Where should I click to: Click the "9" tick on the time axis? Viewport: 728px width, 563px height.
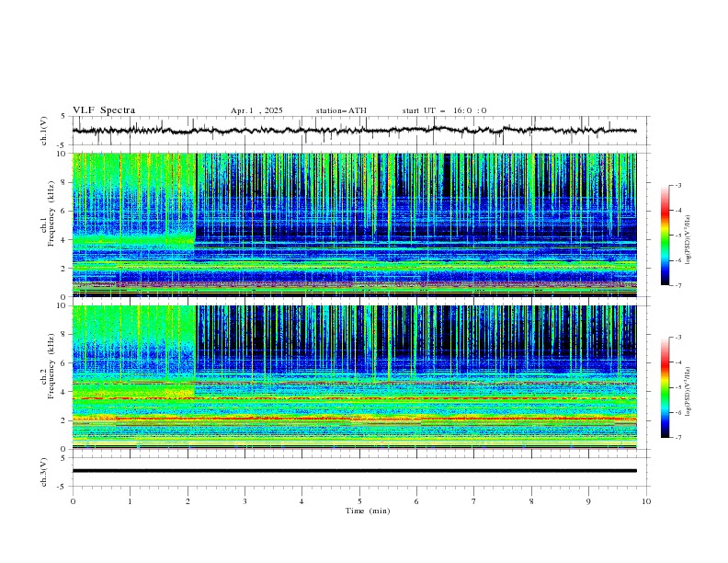click(x=588, y=501)
